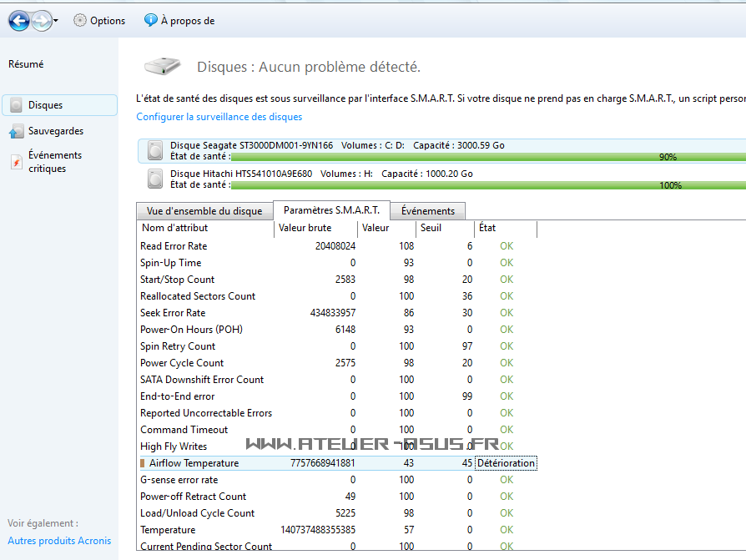Select Disques in the sidebar
746x560 pixels.
pos(45,105)
